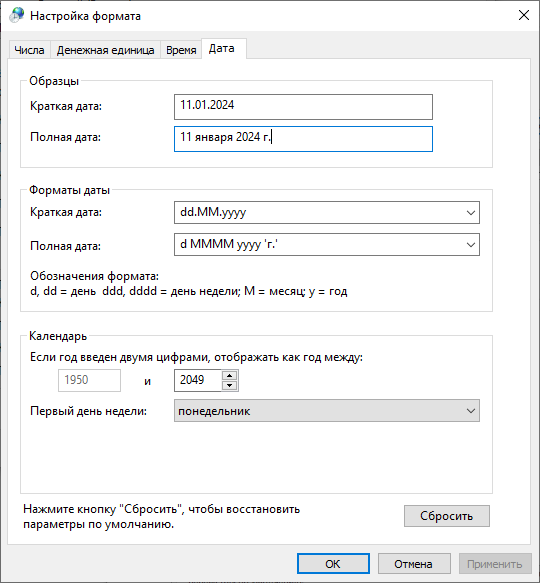540x583 pixels.
Task: Expand the Полная дата format dropdown arrow
Action: tap(470, 245)
